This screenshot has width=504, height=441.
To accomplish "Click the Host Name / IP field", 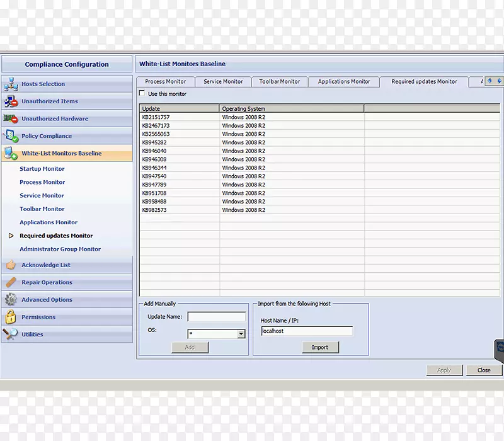I will pos(307,331).
